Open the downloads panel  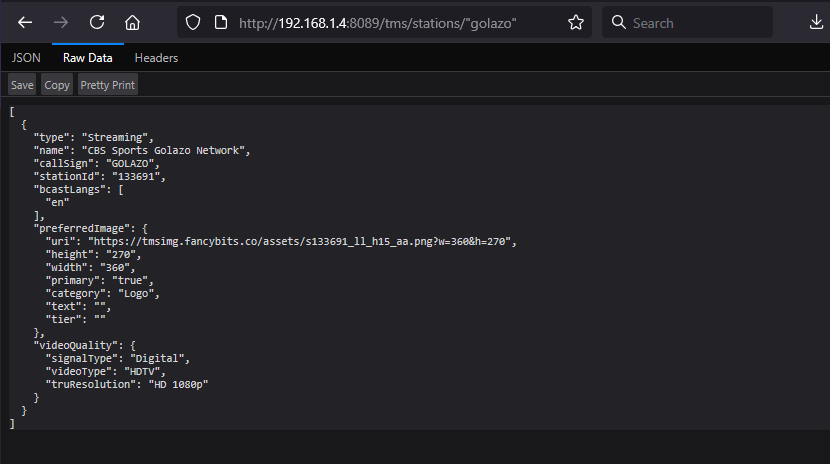tap(807, 22)
